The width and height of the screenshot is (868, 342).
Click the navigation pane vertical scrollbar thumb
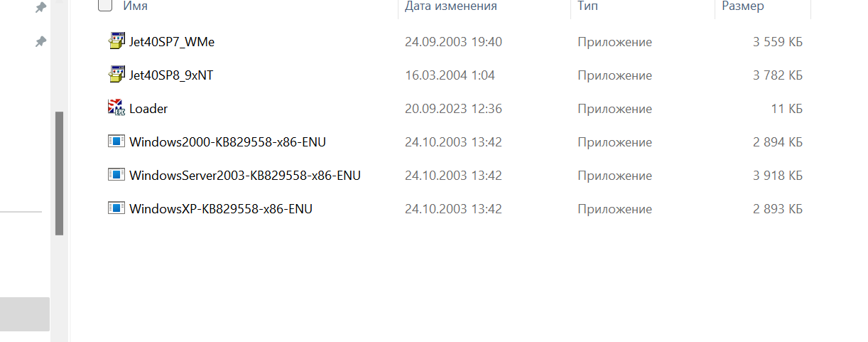(60, 173)
